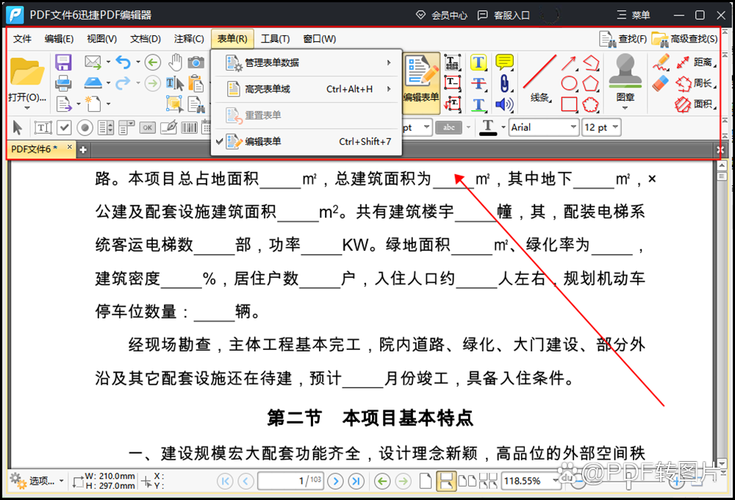
Task: Select the strikethrough text tool
Action: click(x=478, y=83)
